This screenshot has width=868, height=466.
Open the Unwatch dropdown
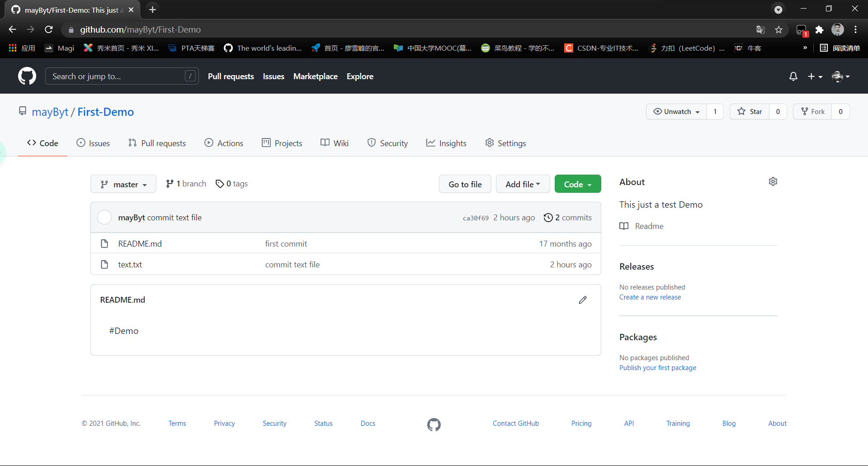coord(676,111)
